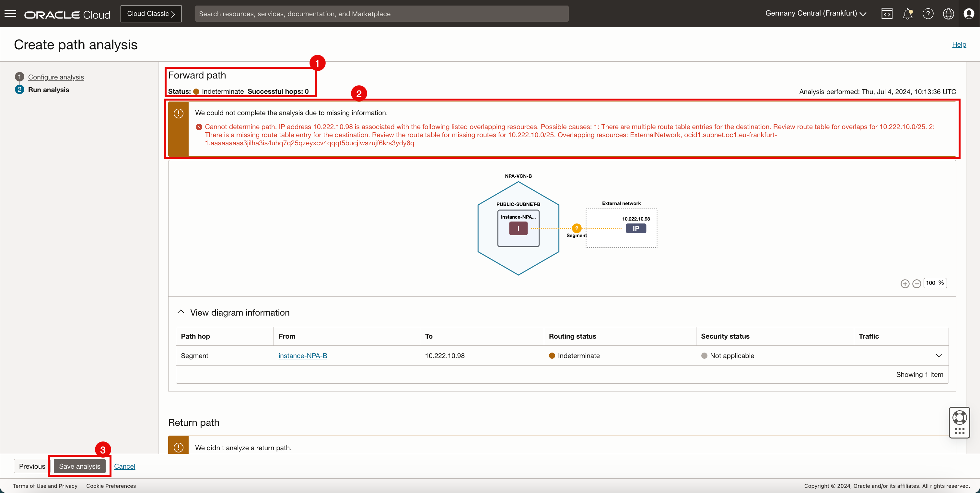The image size is (980, 493).
Task: Open the instance-NPA-B link
Action: pos(302,355)
